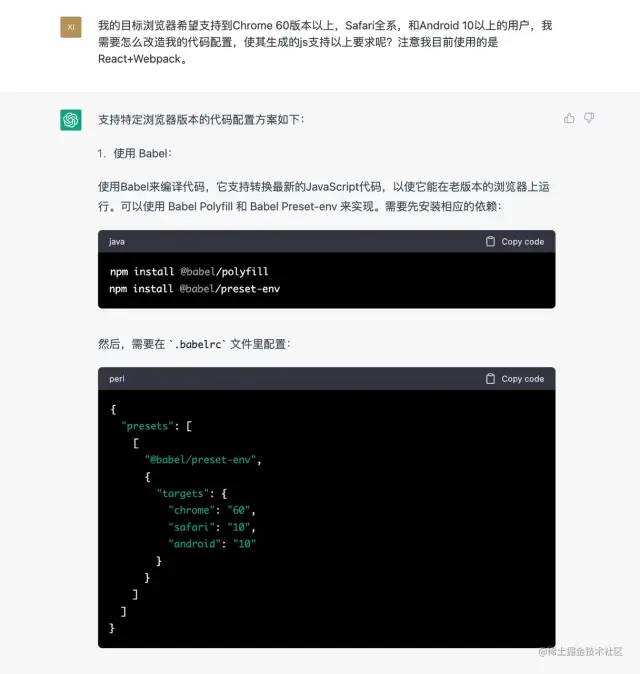Click the "@babel/preset-env" string in config
The image size is (640, 674).
click(x=201, y=460)
